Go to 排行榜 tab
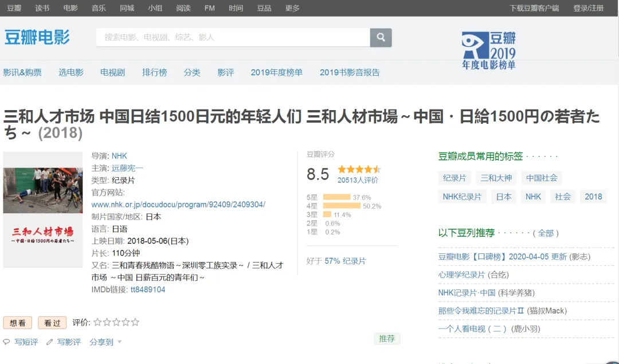The width and height of the screenshot is (619, 364). click(155, 72)
